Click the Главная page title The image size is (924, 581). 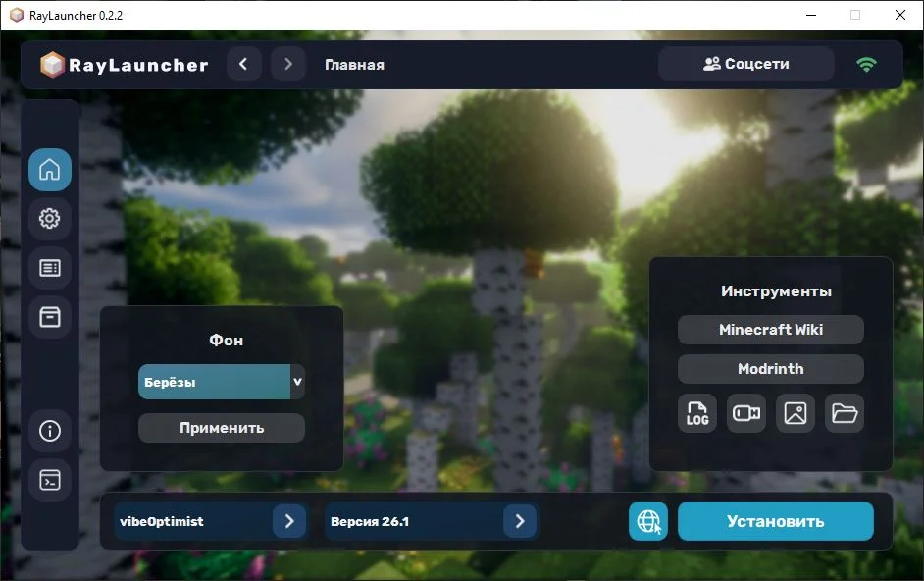355,65
